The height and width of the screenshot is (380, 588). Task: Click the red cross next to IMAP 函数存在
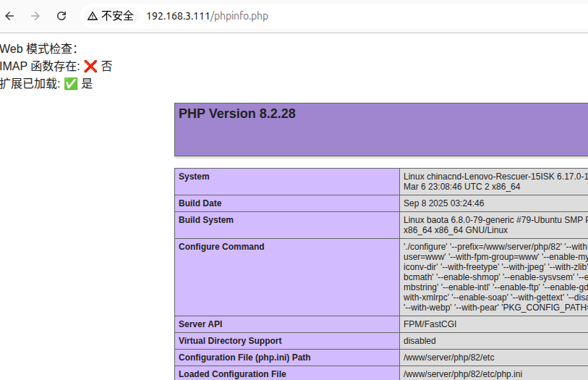point(90,67)
